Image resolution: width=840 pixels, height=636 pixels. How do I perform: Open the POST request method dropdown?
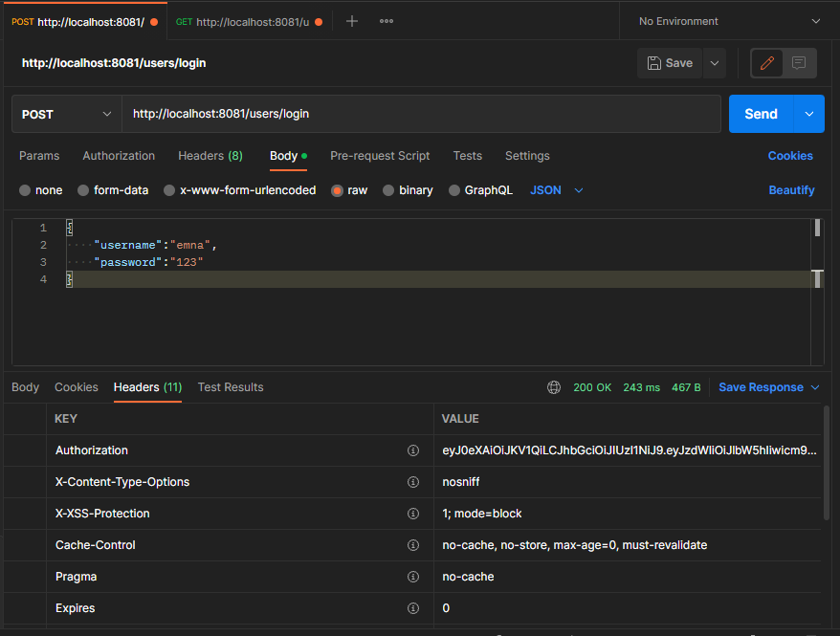[65, 113]
